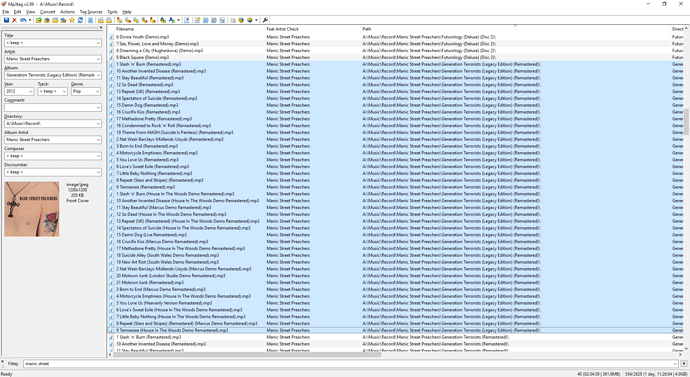Open the Tag Sources menu
Image resolution: width=690 pixels, height=377 pixels.
pyautogui.click(x=91, y=12)
